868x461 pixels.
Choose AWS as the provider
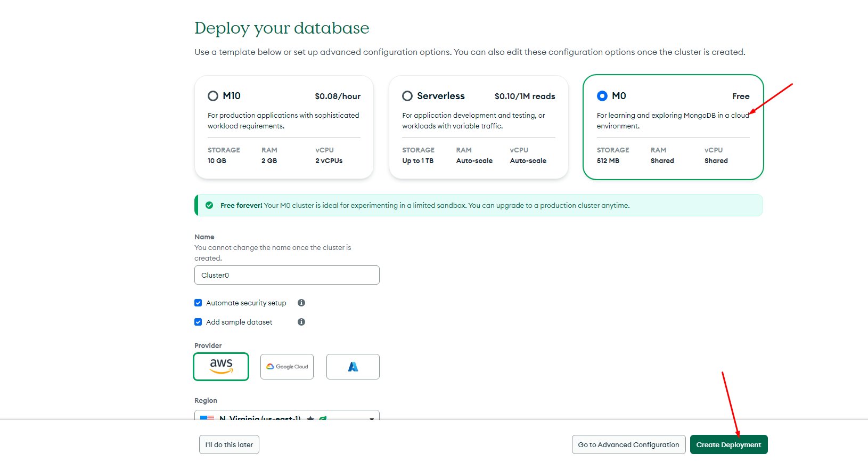pos(221,367)
